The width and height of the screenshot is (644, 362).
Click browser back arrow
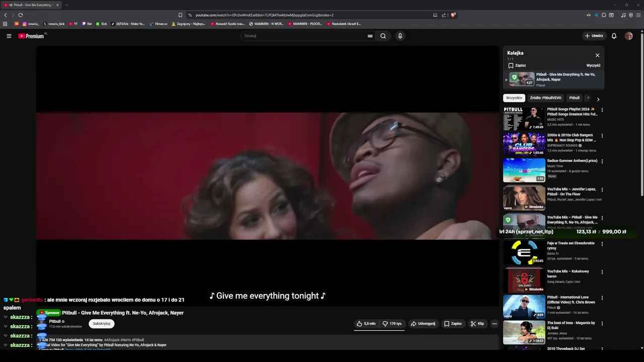pyautogui.click(x=6, y=15)
